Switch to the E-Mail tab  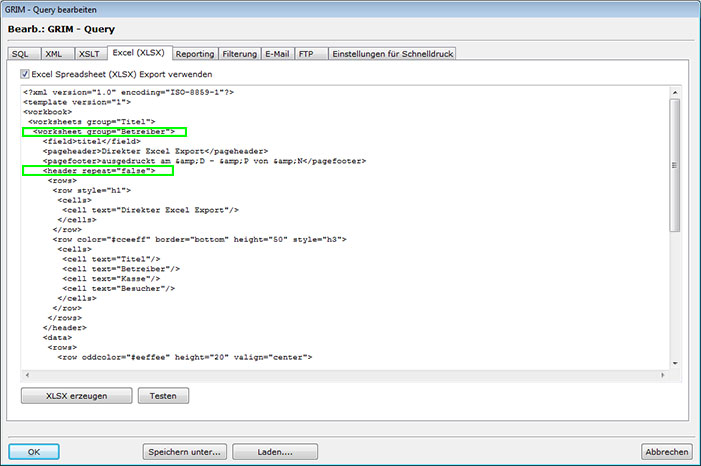point(277,53)
